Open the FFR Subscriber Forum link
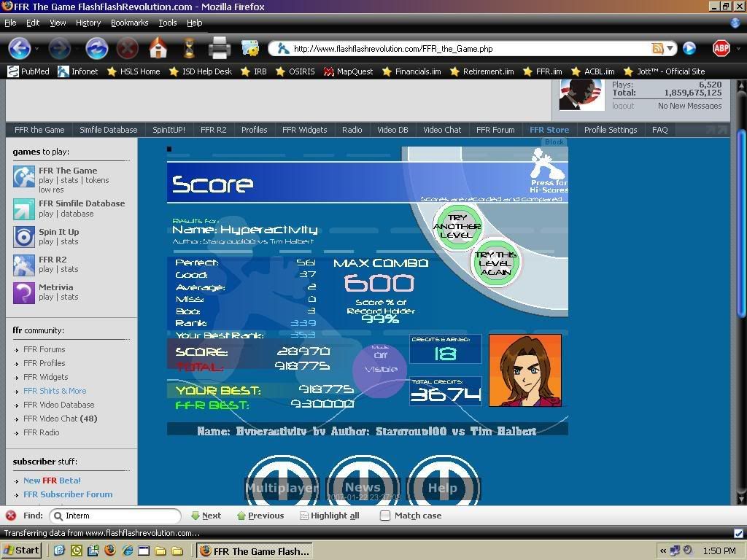This screenshot has width=747, height=560. click(68, 494)
